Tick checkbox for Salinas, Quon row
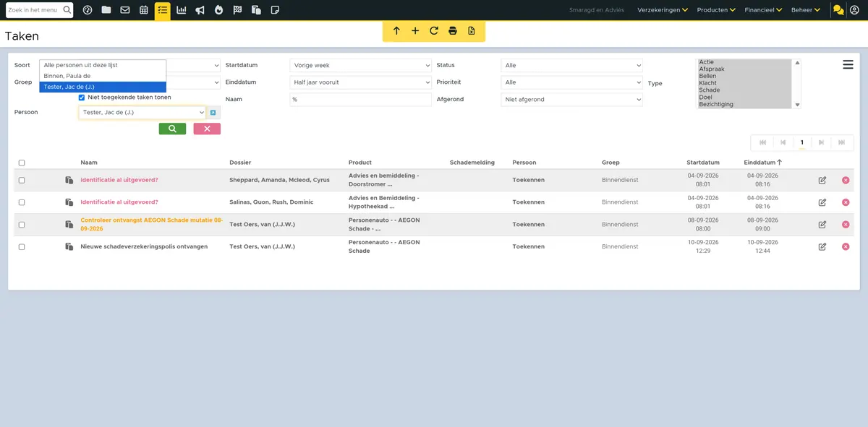Screen dimensions: 868x427 pyautogui.click(x=22, y=202)
